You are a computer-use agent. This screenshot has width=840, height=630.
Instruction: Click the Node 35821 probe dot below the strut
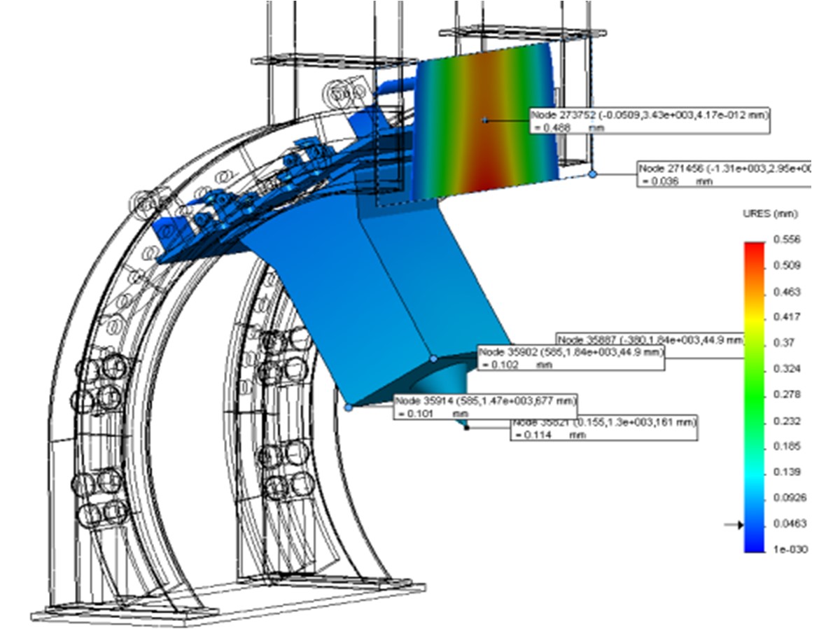(x=467, y=428)
